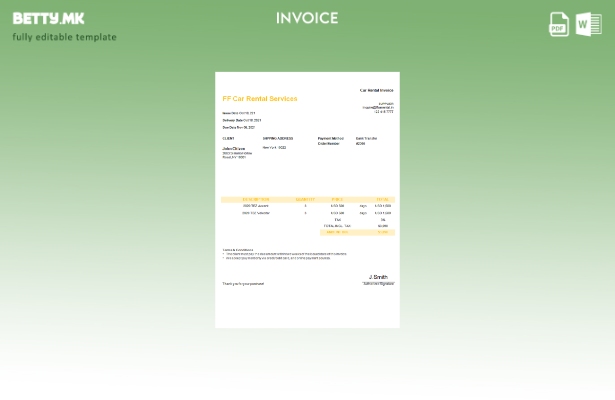
Task: Click the second item row in table
Action: tap(307, 213)
